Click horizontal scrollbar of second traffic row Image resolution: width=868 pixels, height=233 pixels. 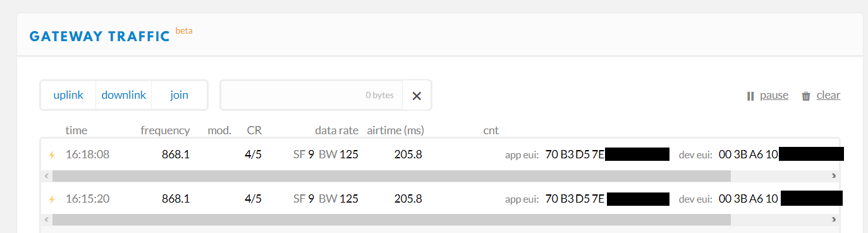[x=391, y=220]
